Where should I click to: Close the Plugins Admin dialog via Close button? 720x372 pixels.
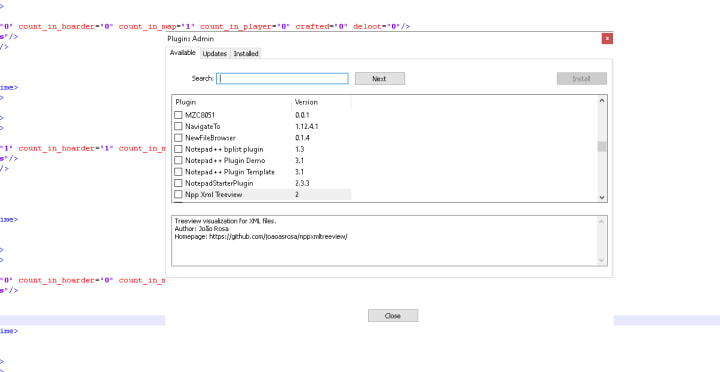pyautogui.click(x=393, y=316)
